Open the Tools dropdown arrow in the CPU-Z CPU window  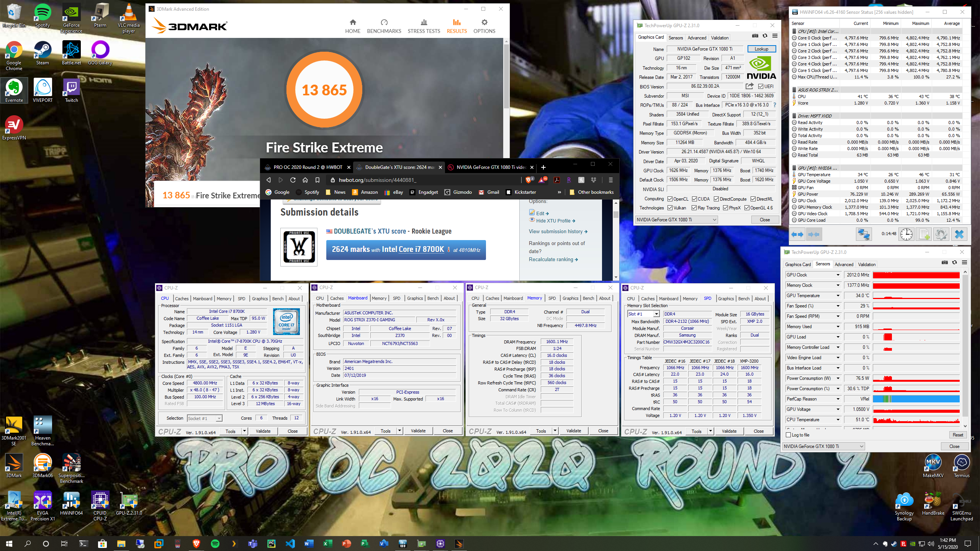click(x=244, y=431)
